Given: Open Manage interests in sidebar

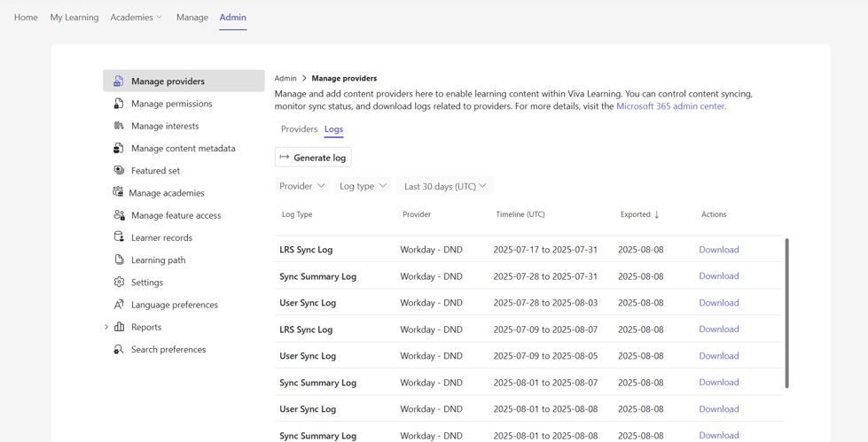Looking at the screenshot, I should [184, 126].
